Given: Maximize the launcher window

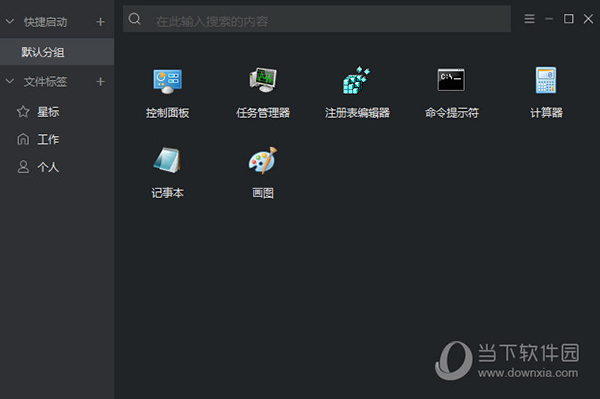Looking at the screenshot, I should (x=569, y=19).
